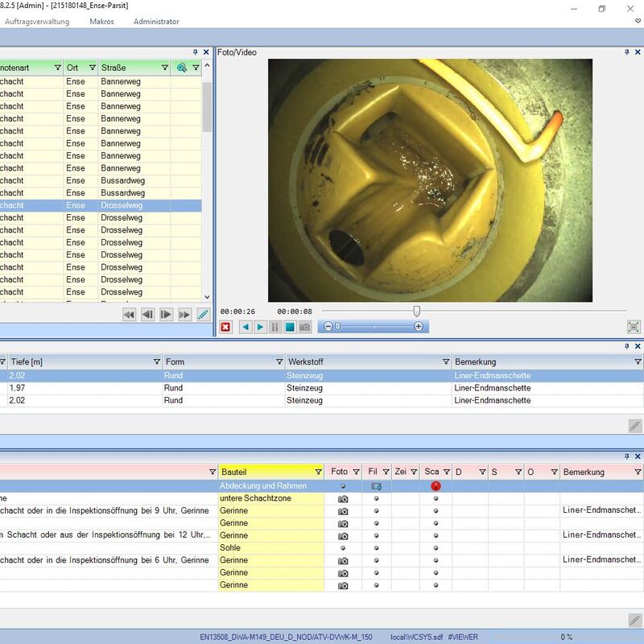The width and height of the screenshot is (644, 644).
Task: Click red scan icon in Abdeckung row
Action: pyautogui.click(x=436, y=486)
